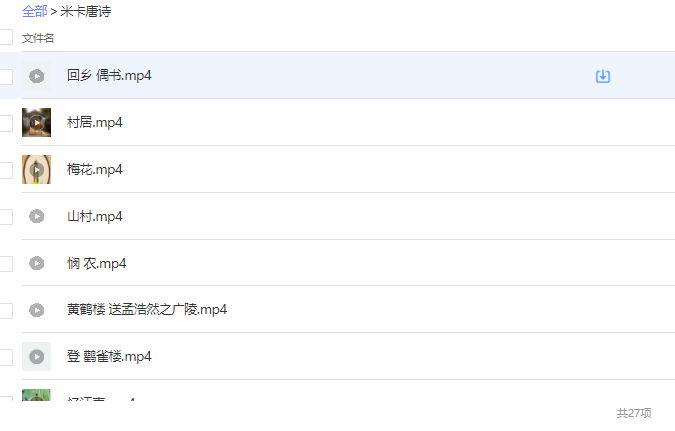Sort by 文件名 column header
Screen dimensions: 675x431
38,38
